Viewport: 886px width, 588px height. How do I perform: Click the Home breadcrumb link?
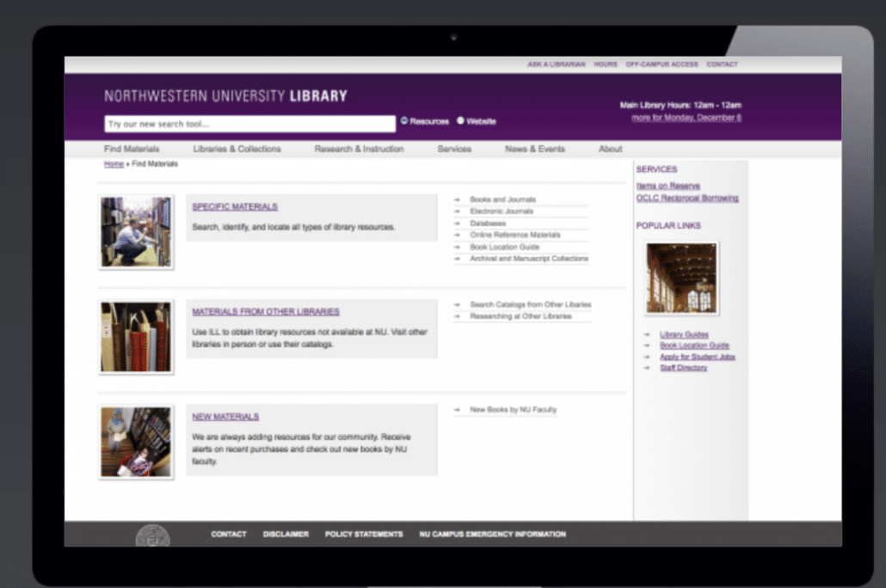click(x=114, y=164)
